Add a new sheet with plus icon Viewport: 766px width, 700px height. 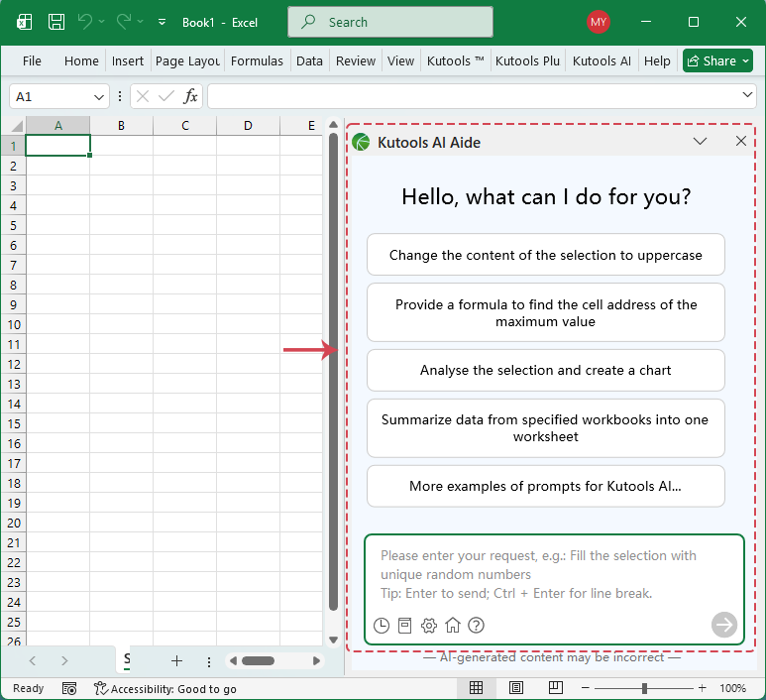176,661
